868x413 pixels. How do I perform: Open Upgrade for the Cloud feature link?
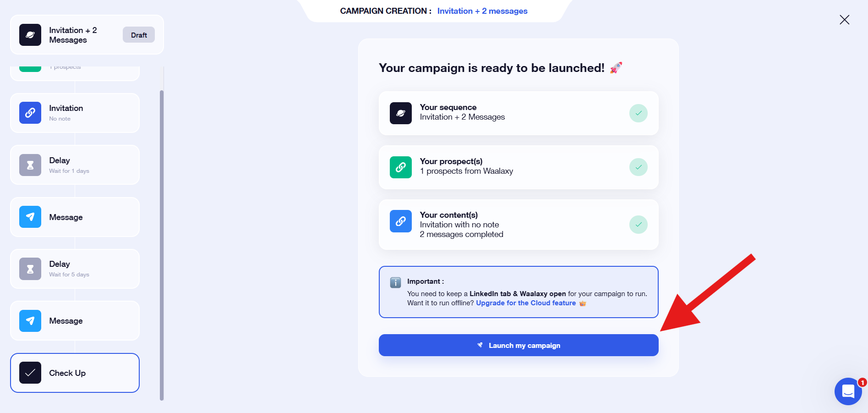(526, 303)
